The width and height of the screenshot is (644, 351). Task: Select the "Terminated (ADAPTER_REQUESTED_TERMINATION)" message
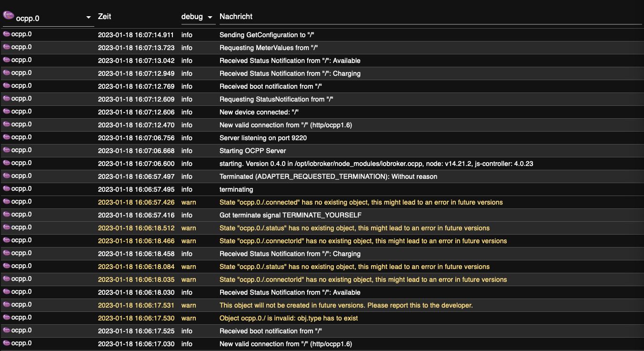click(328, 176)
